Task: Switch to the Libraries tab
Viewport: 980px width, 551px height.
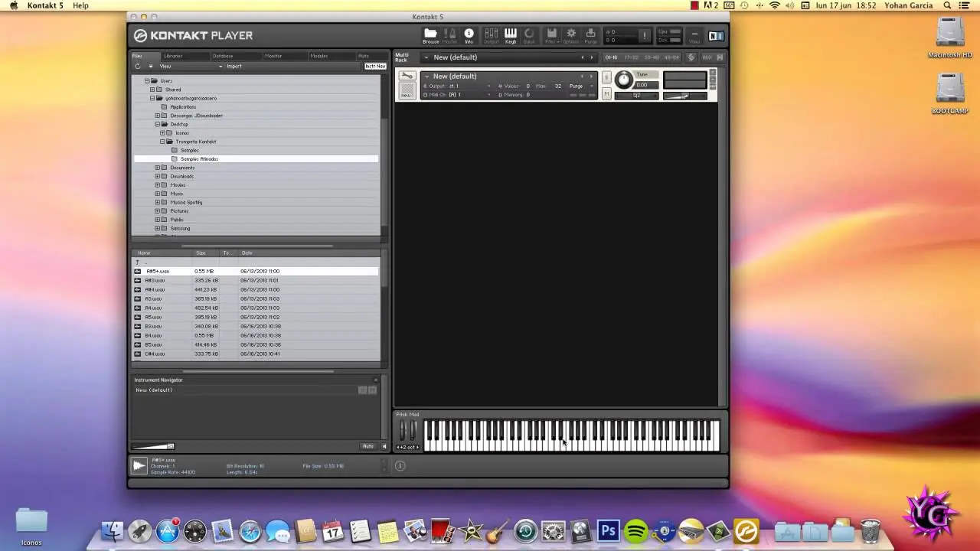Action: coord(173,56)
